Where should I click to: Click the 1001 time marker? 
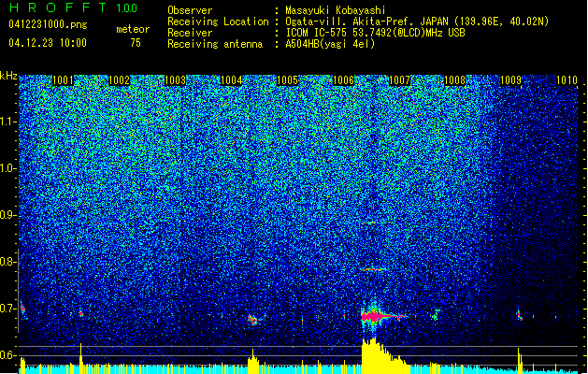tap(63, 80)
